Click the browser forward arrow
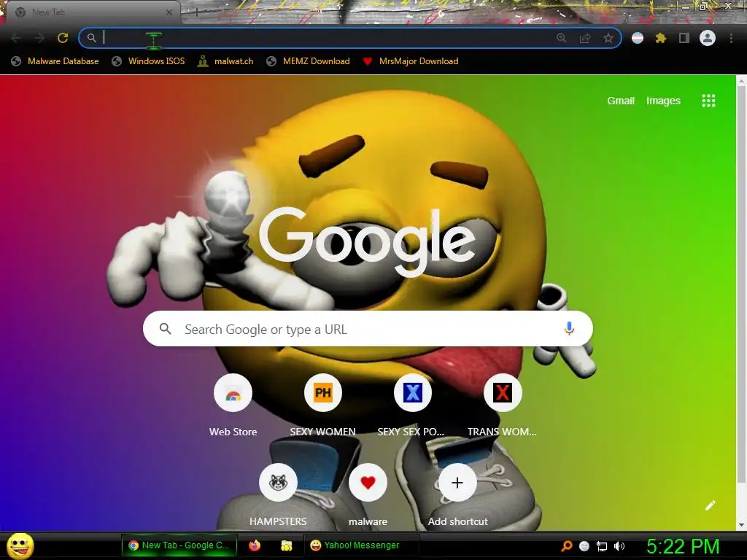This screenshot has height=560, width=747. click(x=39, y=38)
